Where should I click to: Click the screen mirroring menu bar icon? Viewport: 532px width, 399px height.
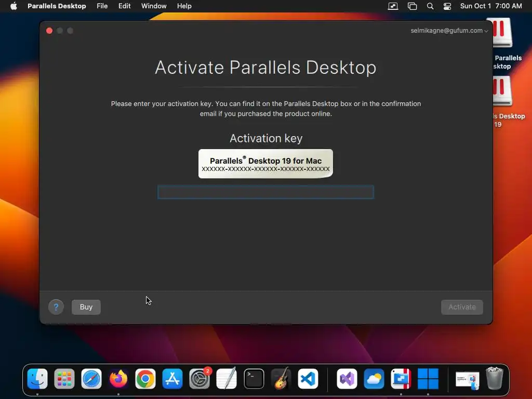tap(393, 6)
